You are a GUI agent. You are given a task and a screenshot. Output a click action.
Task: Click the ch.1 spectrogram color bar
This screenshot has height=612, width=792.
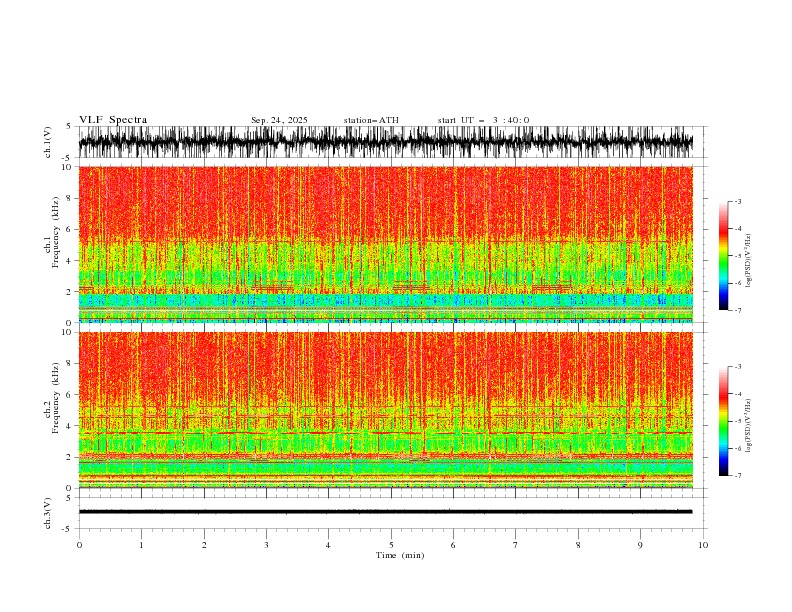click(723, 256)
